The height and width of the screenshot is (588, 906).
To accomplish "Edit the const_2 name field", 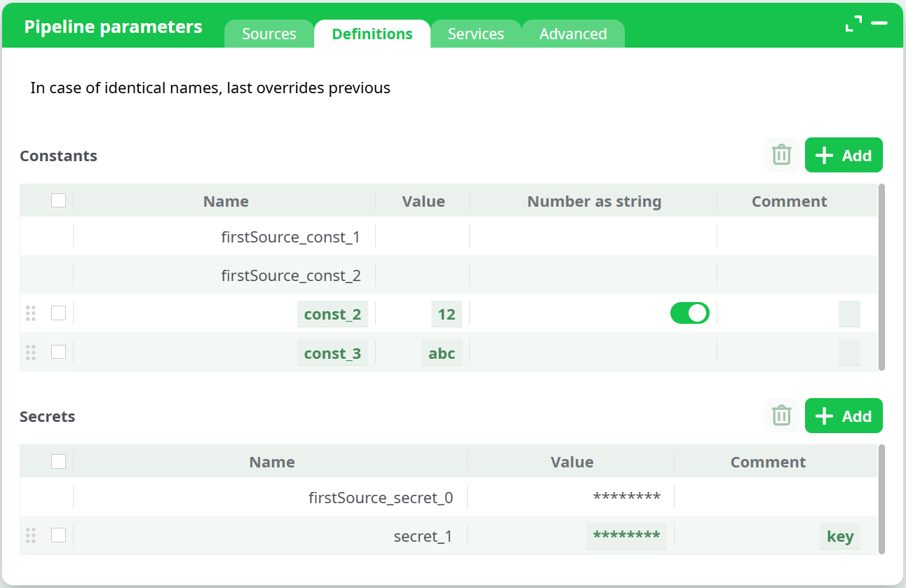I will 332,313.
